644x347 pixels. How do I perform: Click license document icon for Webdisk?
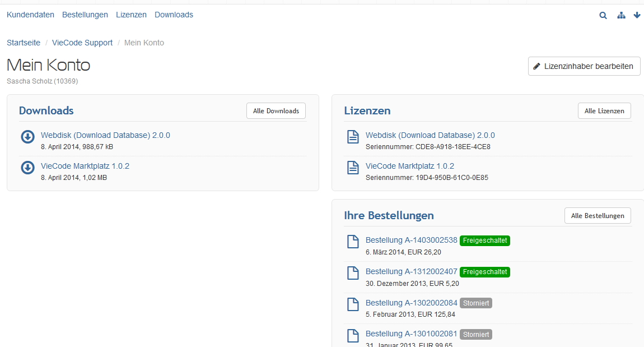tap(353, 137)
